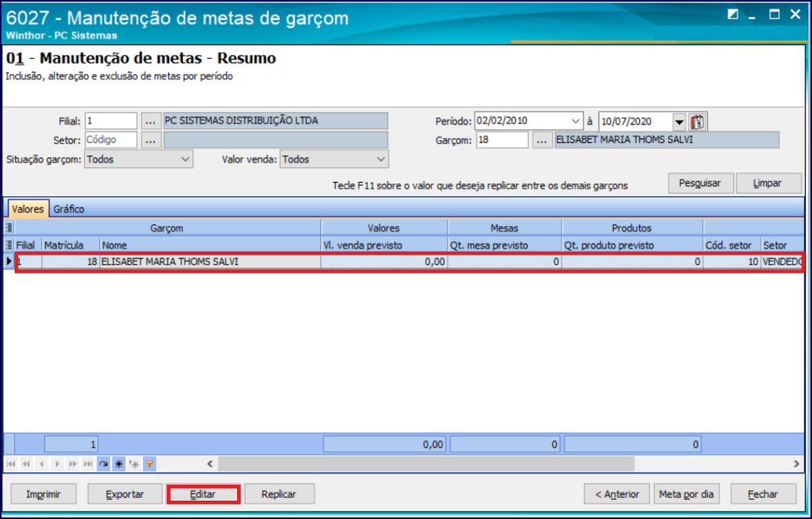This screenshot has width=812, height=519.
Task: Click the scrollbar left arrow
Action: point(210,464)
